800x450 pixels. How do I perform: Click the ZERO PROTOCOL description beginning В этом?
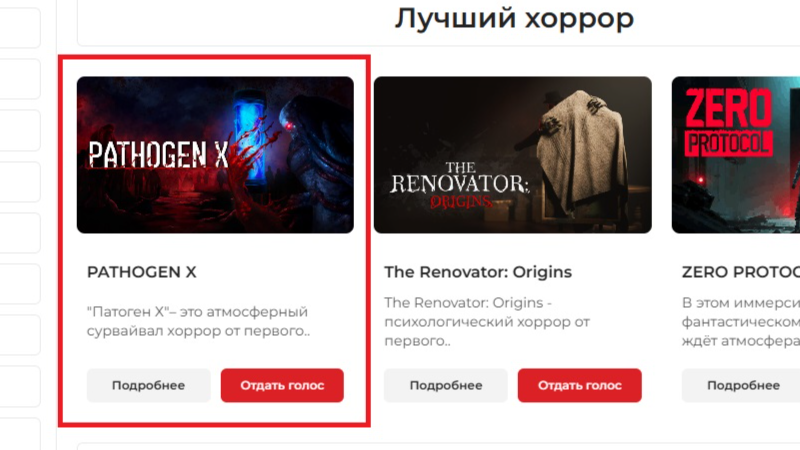741,321
